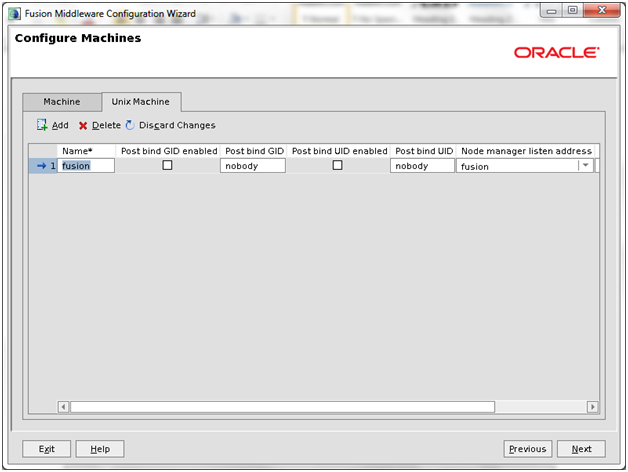
Task: Click the Post bind UID nobody field
Action: [x=423, y=166]
